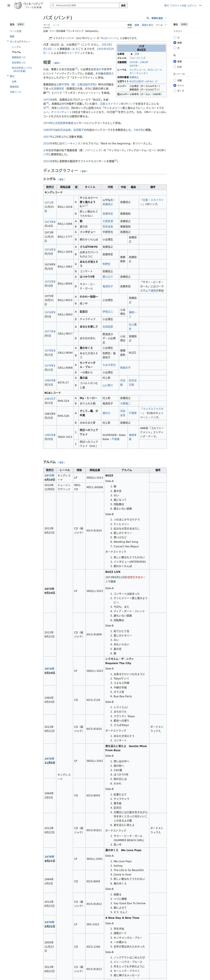Screen dimensions: 210x980
Task: Edit the ディスコグラフィー section
Action: 84,171
